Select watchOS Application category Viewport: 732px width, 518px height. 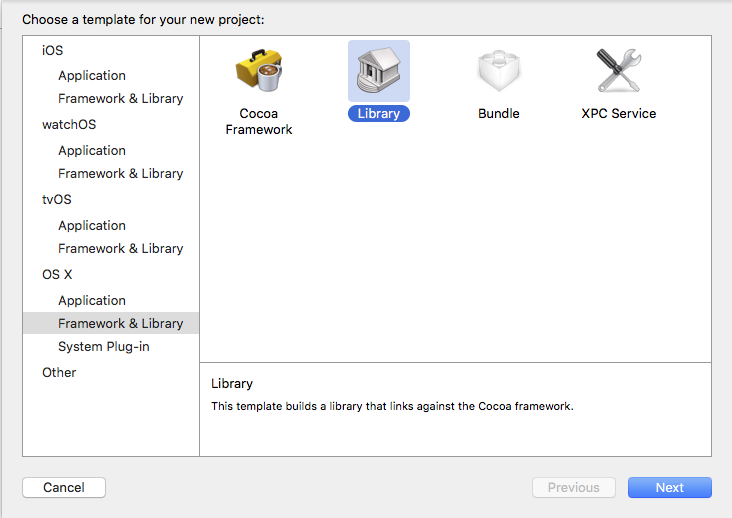coord(92,150)
